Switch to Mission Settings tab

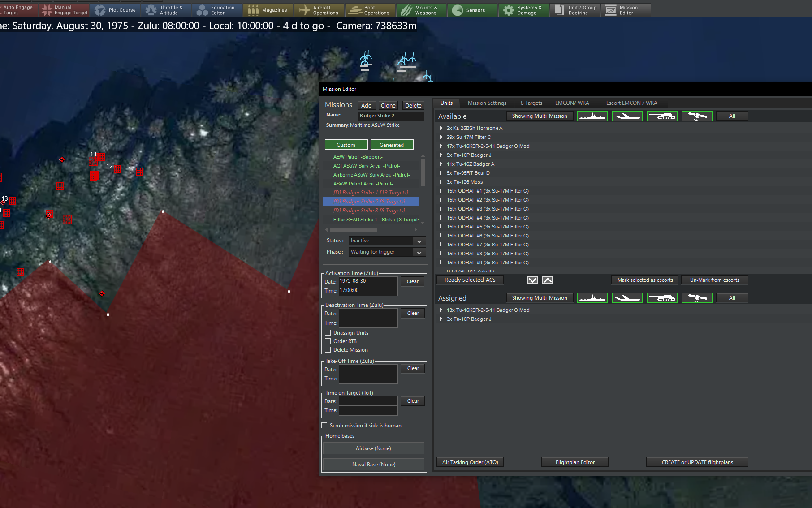[x=487, y=103]
